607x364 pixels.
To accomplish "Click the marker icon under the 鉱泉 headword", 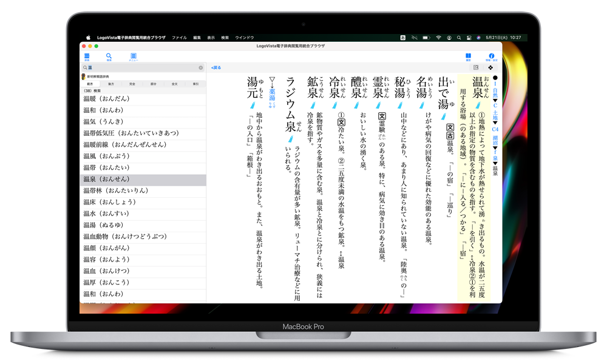I will (313, 105).
